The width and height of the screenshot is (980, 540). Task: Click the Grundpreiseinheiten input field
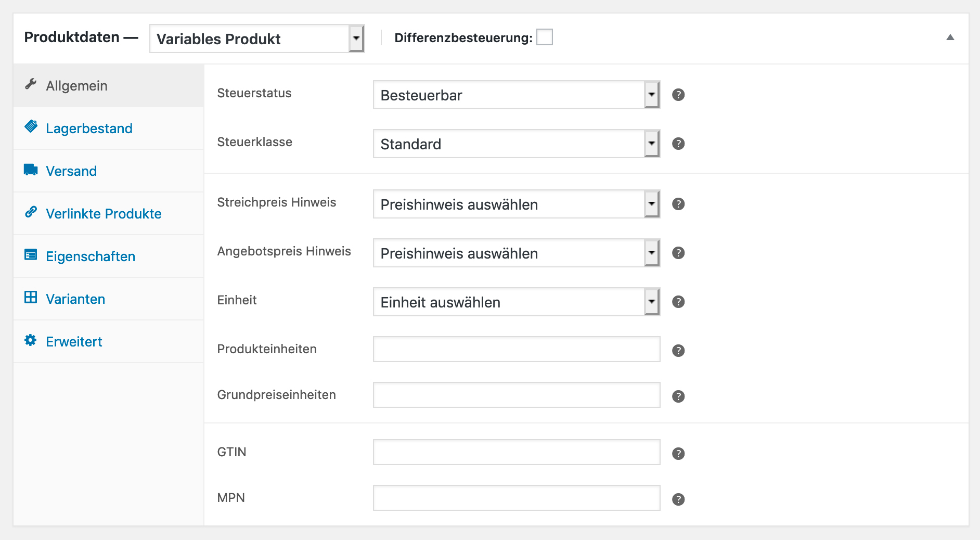point(517,395)
